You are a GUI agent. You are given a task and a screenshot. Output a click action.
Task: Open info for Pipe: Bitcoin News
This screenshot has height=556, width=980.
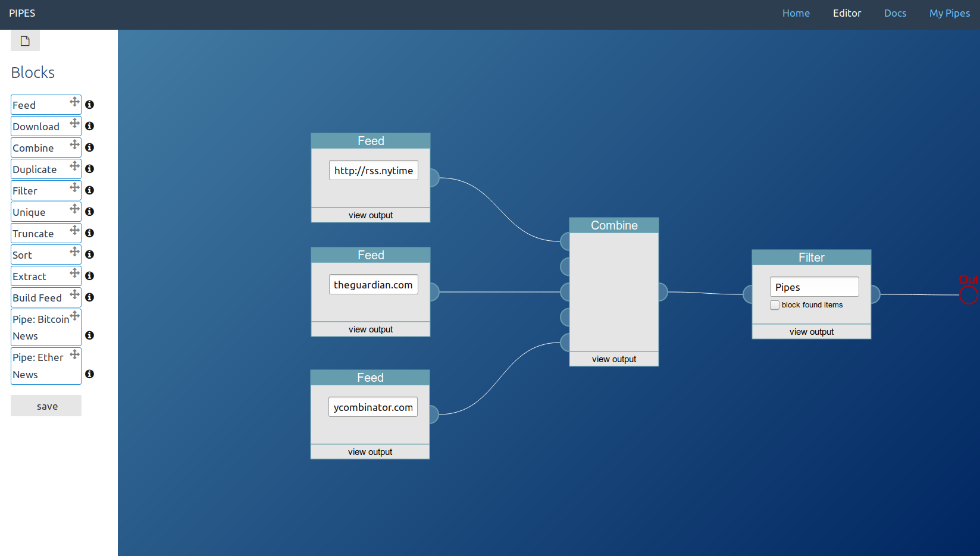[x=89, y=335]
